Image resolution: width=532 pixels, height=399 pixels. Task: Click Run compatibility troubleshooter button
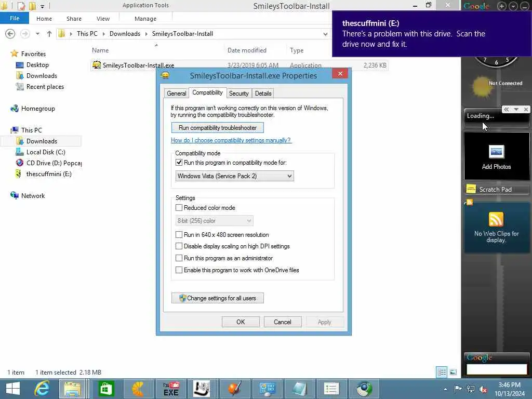[x=218, y=128]
